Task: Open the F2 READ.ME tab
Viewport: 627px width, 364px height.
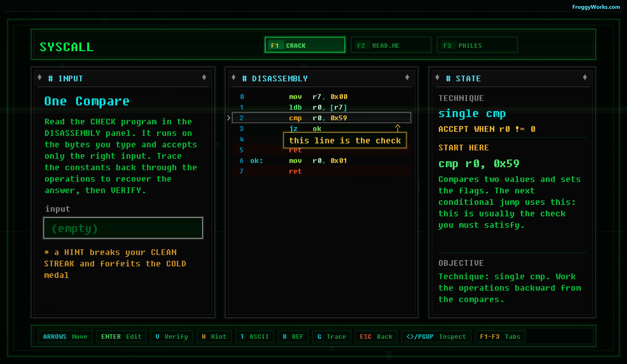Action: pyautogui.click(x=391, y=45)
